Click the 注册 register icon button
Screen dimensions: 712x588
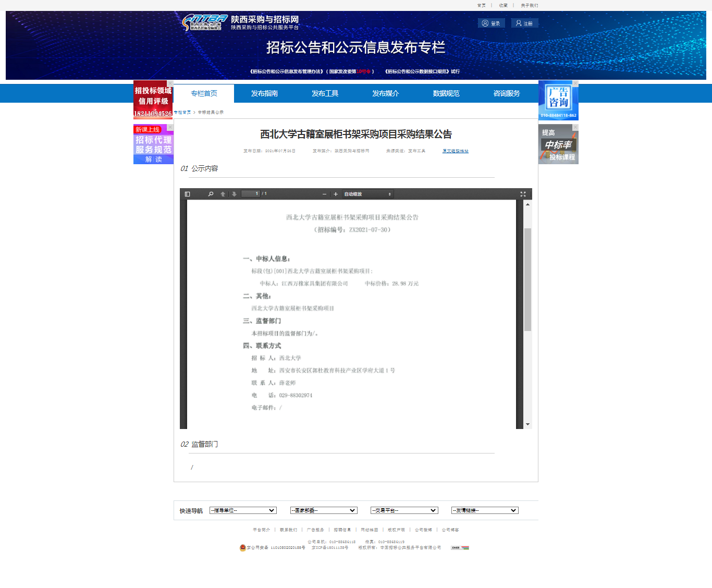(524, 23)
